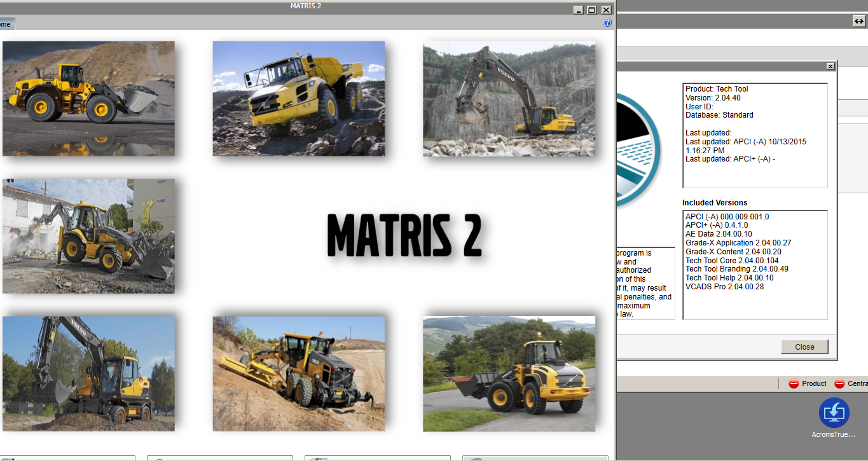Screen dimensions: 868x461
Task: Select 'Grade-X Content 2.04.00.20' entry
Action: coord(733,252)
